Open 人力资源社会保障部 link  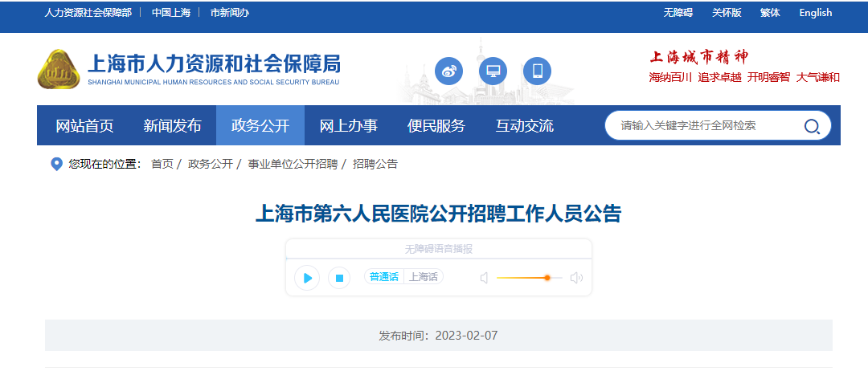tap(88, 13)
